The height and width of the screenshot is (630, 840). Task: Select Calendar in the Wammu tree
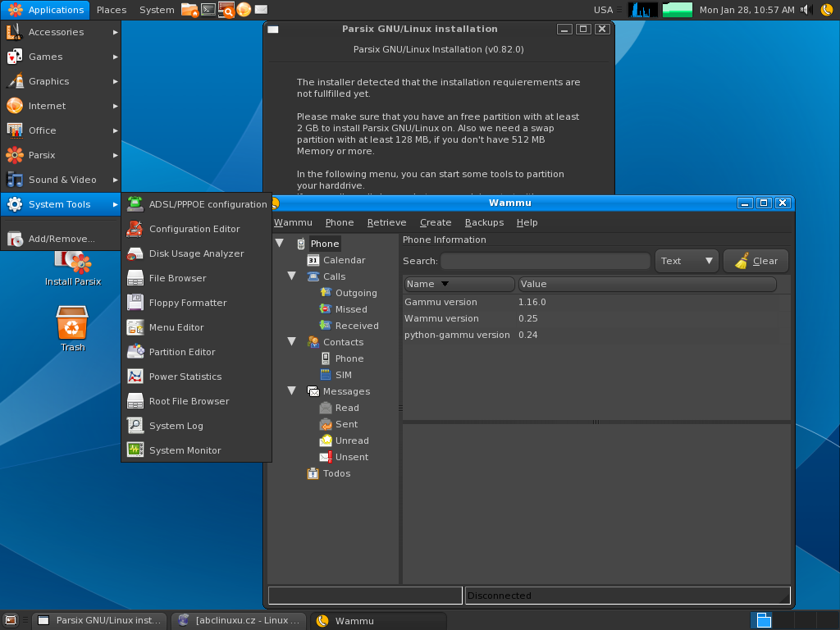point(344,260)
